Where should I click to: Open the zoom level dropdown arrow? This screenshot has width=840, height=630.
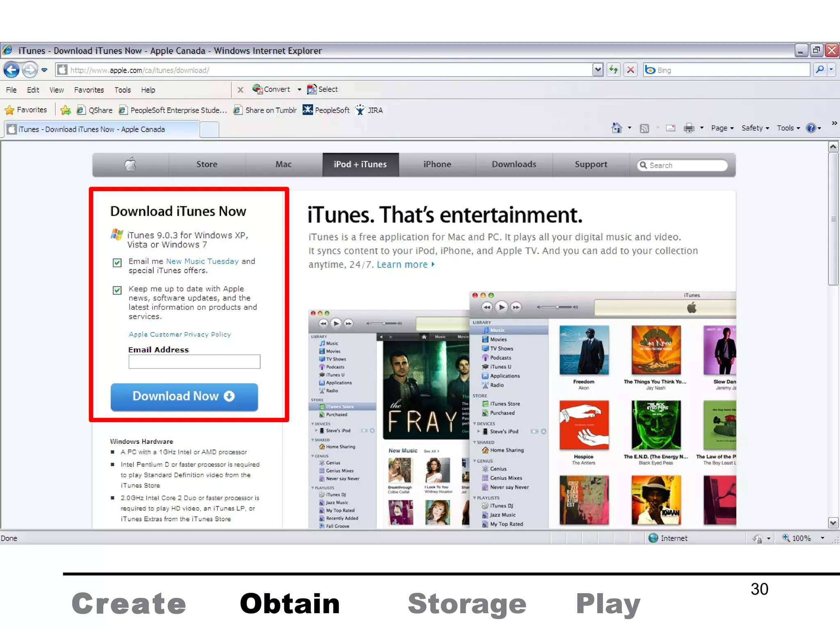pos(822,538)
